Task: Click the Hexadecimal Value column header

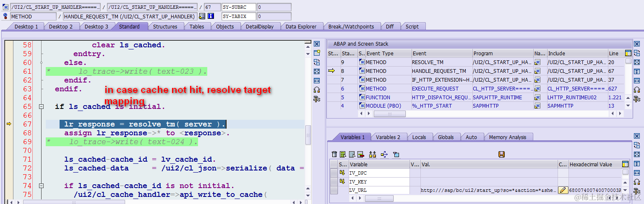Action: tap(594, 164)
